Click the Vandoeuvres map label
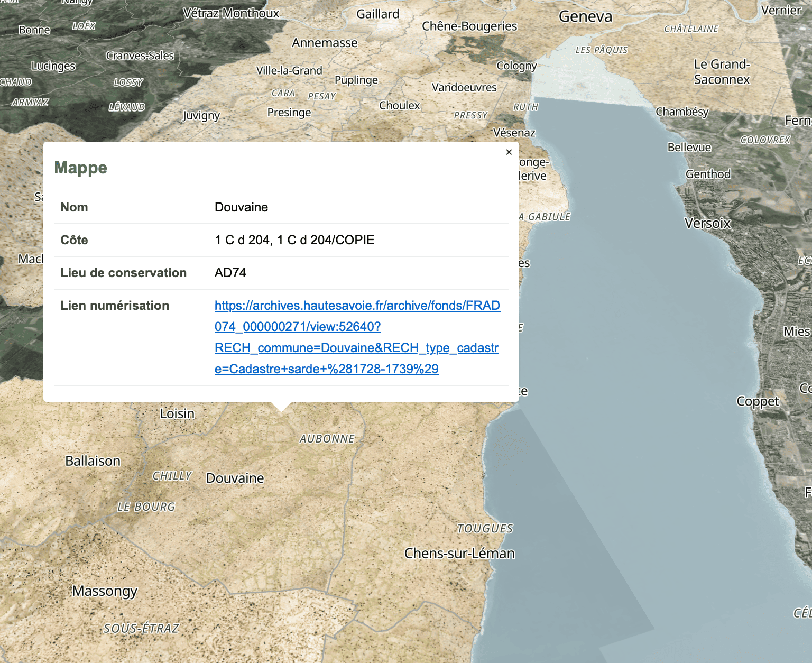This screenshot has height=663, width=812. pos(464,87)
